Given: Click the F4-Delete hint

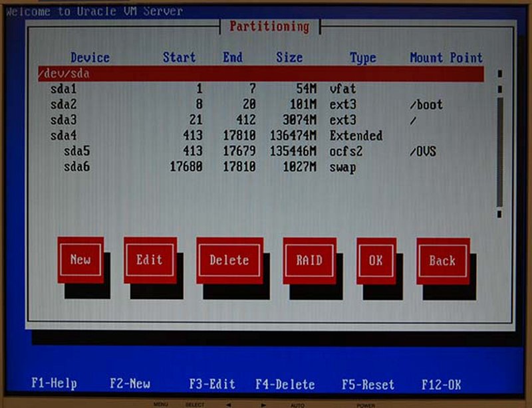Looking at the screenshot, I should point(285,384).
